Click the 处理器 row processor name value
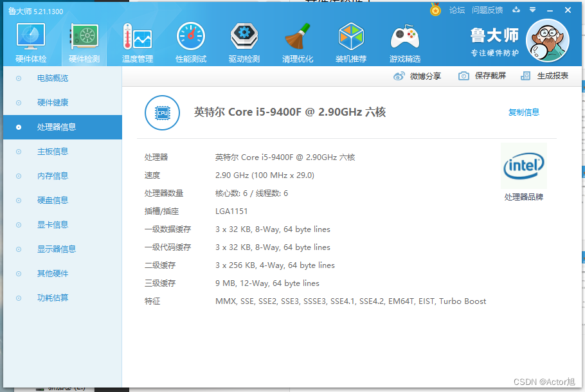 [x=285, y=157]
